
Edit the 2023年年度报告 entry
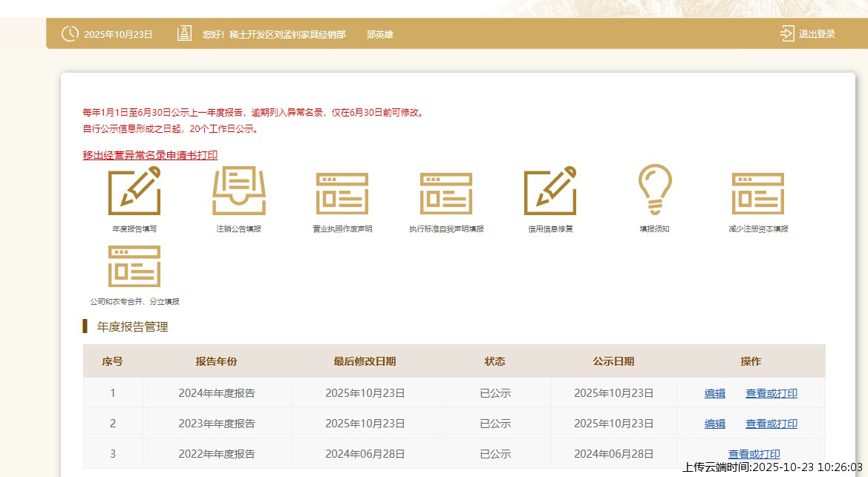coord(714,424)
